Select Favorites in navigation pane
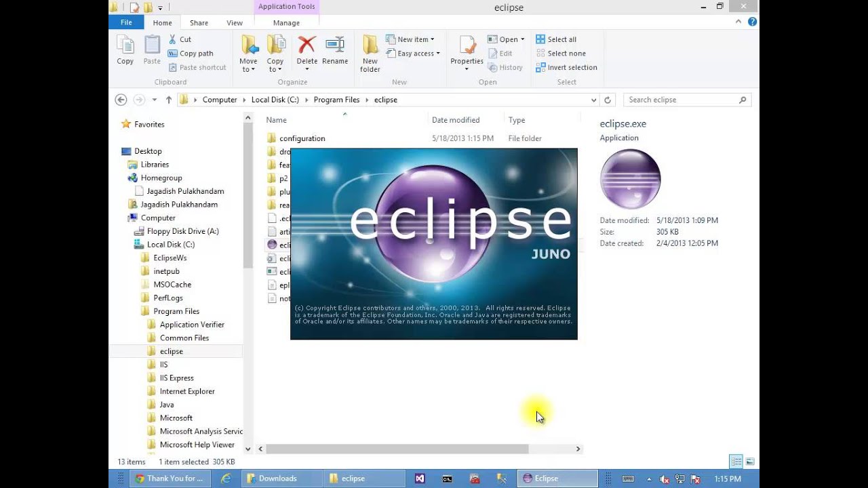Image resolution: width=868 pixels, height=488 pixels. click(149, 125)
